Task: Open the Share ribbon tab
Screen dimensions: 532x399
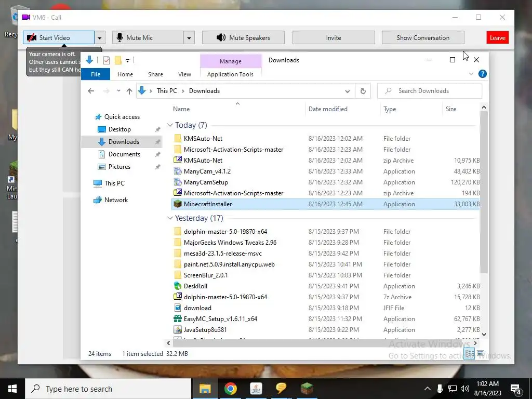Action: pyautogui.click(x=155, y=74)
